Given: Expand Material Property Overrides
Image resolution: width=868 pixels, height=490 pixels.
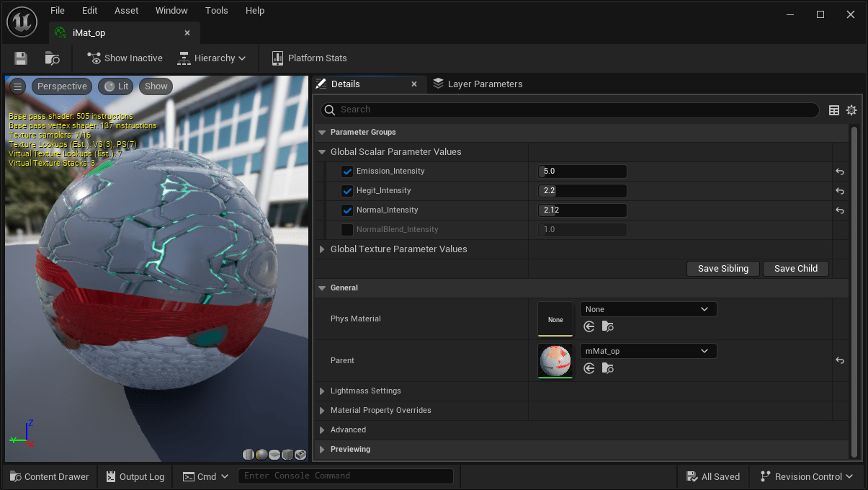Looking at the screenshot, I should 322,411.
